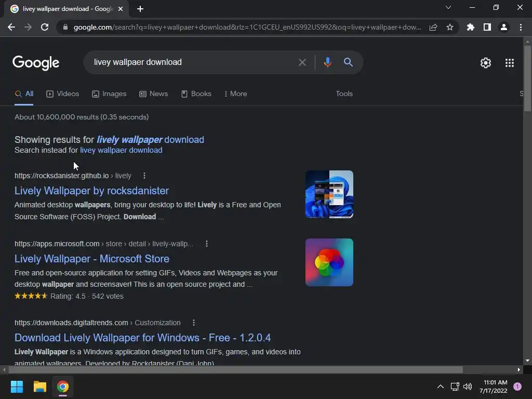
Task: Open the corrected lively wallpaper download link
Action: (150, 140)
